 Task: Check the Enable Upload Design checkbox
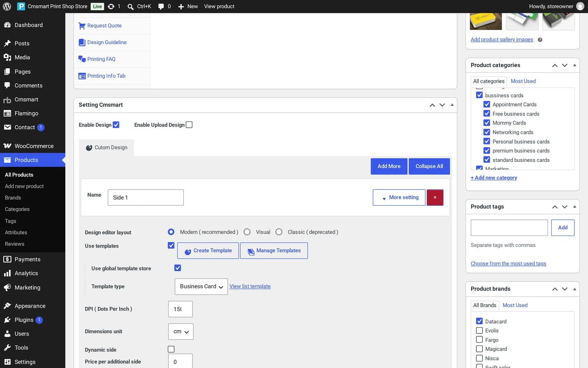pyautogui.click(x=189, y=125)
